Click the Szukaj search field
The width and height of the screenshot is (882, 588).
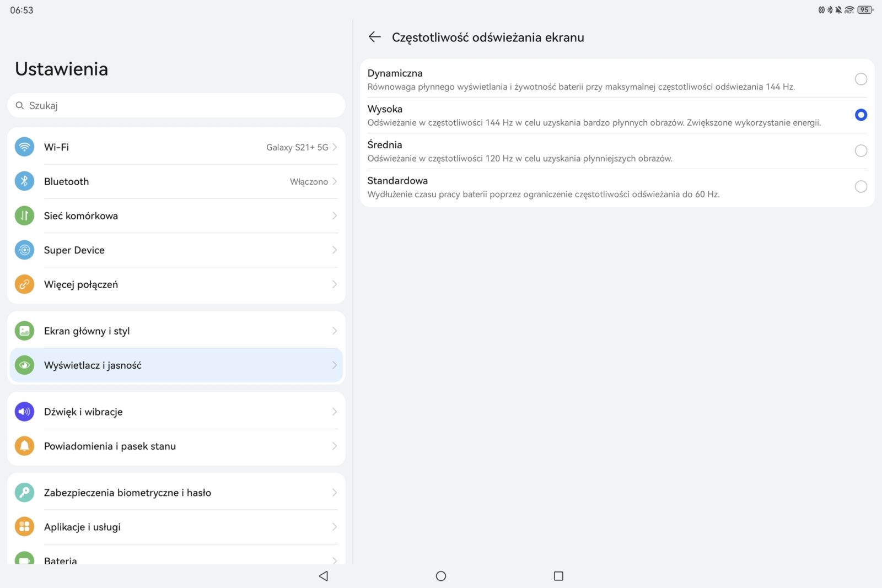(x=176, y=105)
